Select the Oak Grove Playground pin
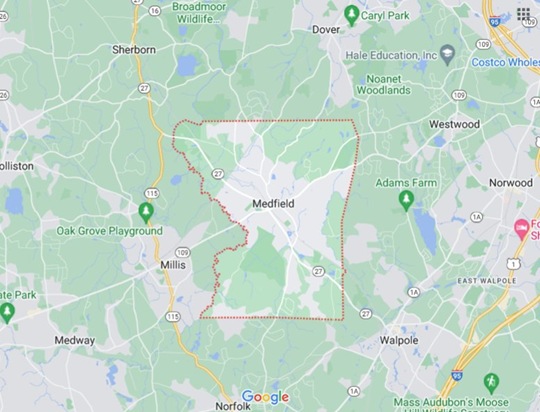This screenshot has width=540, height=412. coord(146,213)
